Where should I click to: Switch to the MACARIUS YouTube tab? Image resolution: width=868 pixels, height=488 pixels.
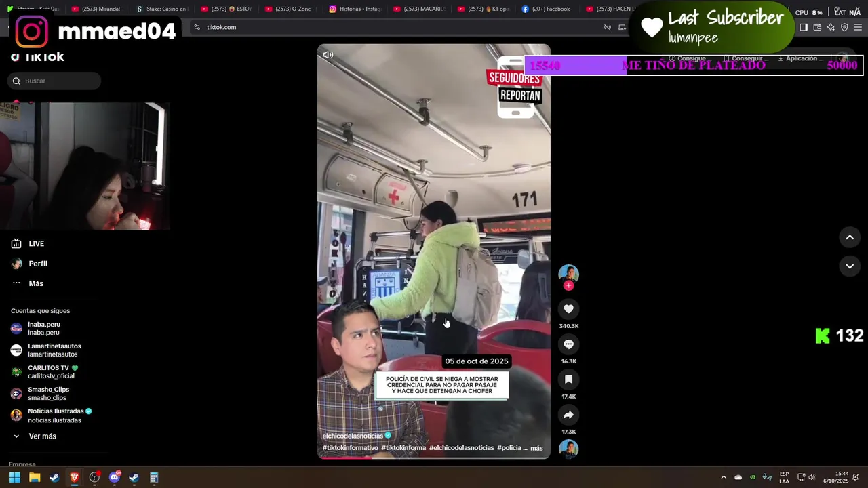click(x=418, y=9)
